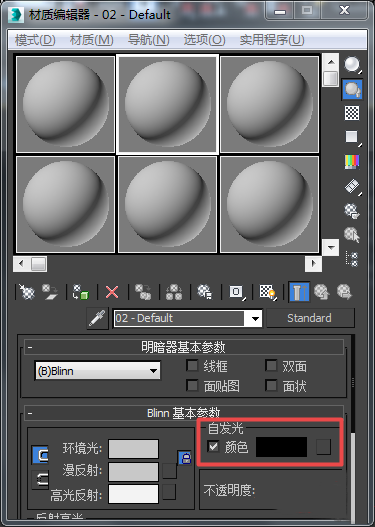
Task: Open the (B)Blinn shader dropdown
Action: 97,371
